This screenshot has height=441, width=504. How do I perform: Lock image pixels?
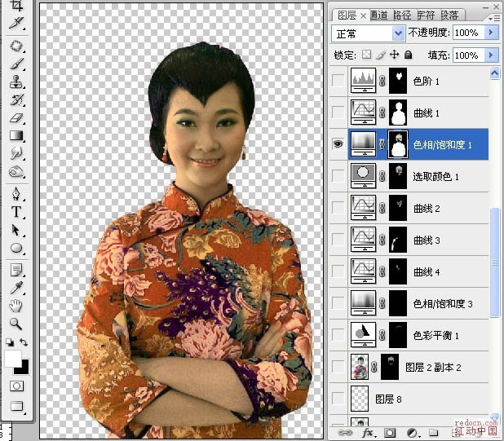tap(381, 55)
